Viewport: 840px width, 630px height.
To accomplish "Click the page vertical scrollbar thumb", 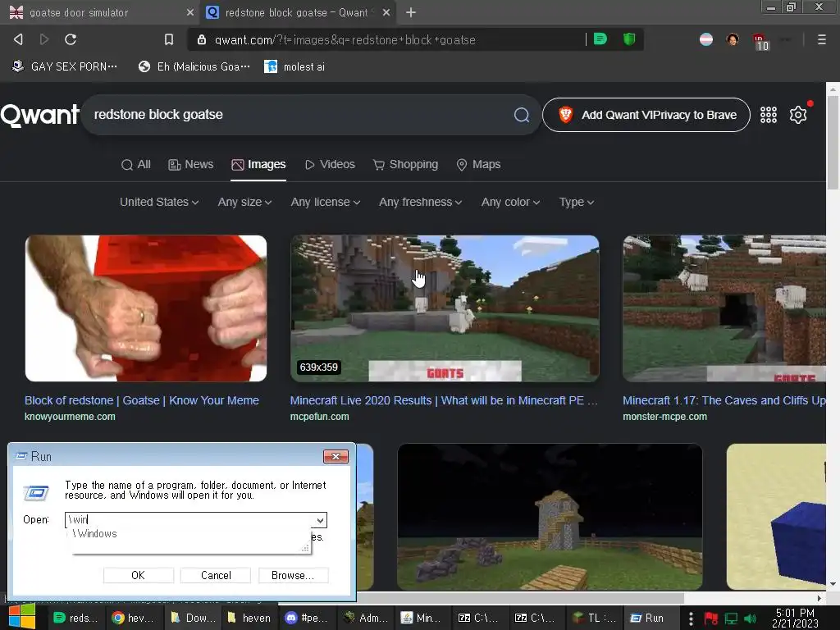I will pyautogui.click(x=833, y=143).
